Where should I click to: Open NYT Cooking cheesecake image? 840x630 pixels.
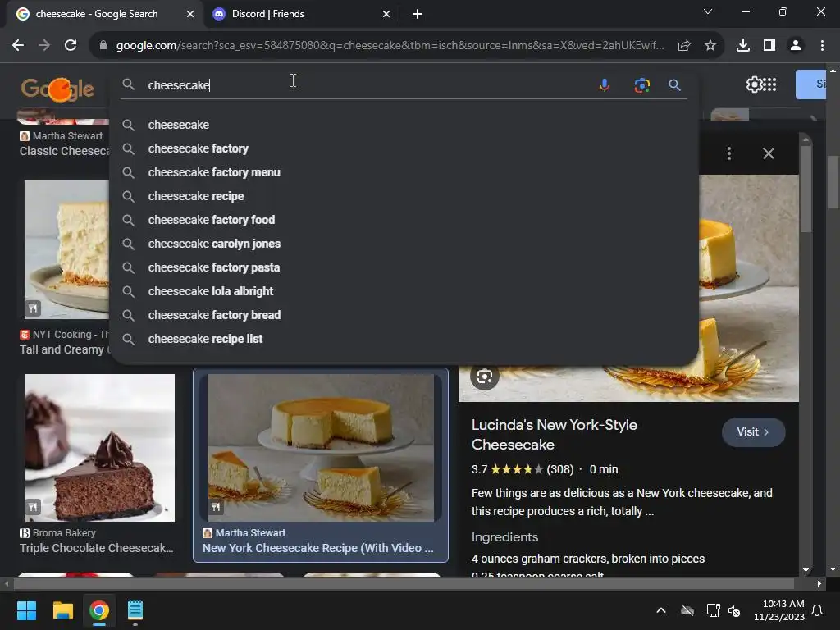(66, 249)
